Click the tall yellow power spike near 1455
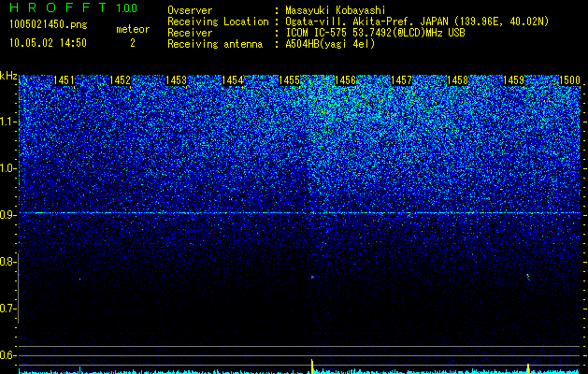Viewport: 588px width, 374px height. pyautogui.click(x=311, y=367)
